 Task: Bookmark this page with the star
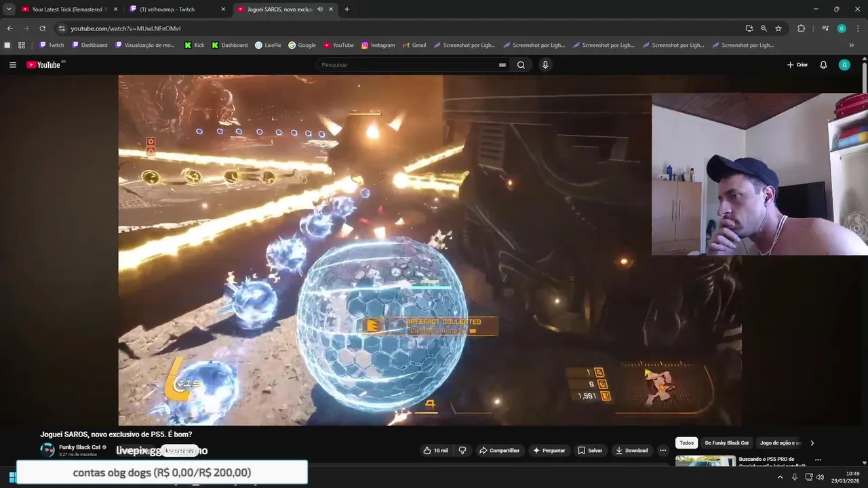(778, 28)
